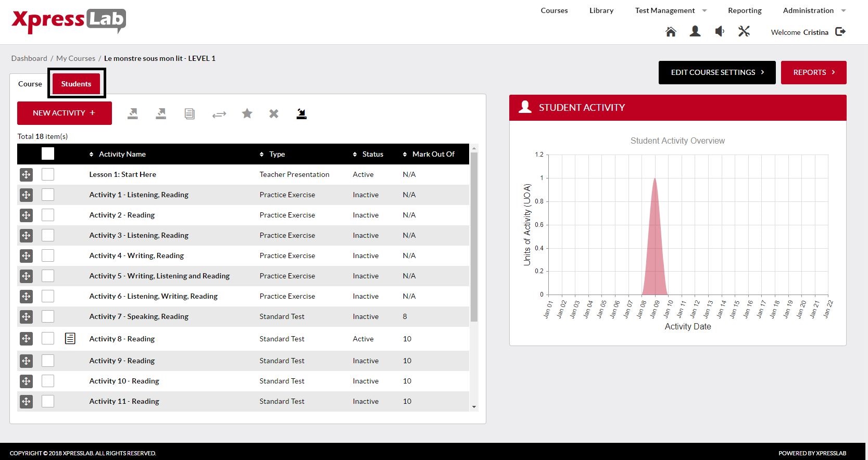Open the user profile icon

tap(695, 32)
